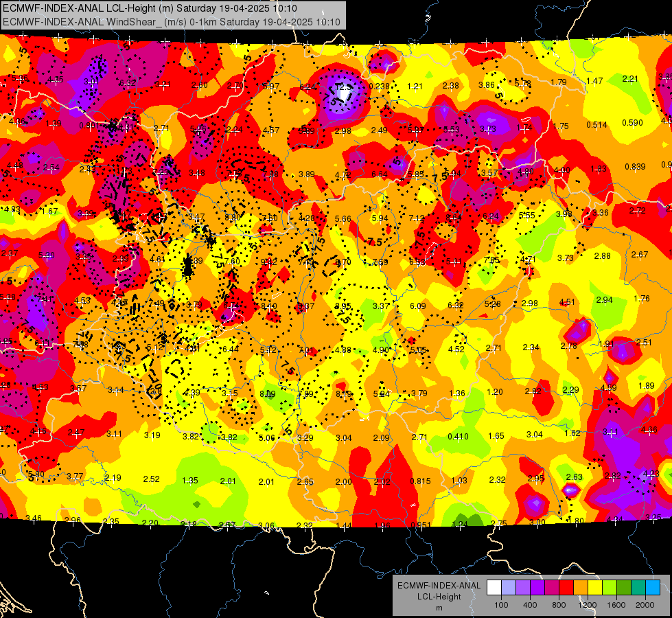Click the wind shear value "2.38"
This screenshot has width=672, height=618.
[451, 86]
